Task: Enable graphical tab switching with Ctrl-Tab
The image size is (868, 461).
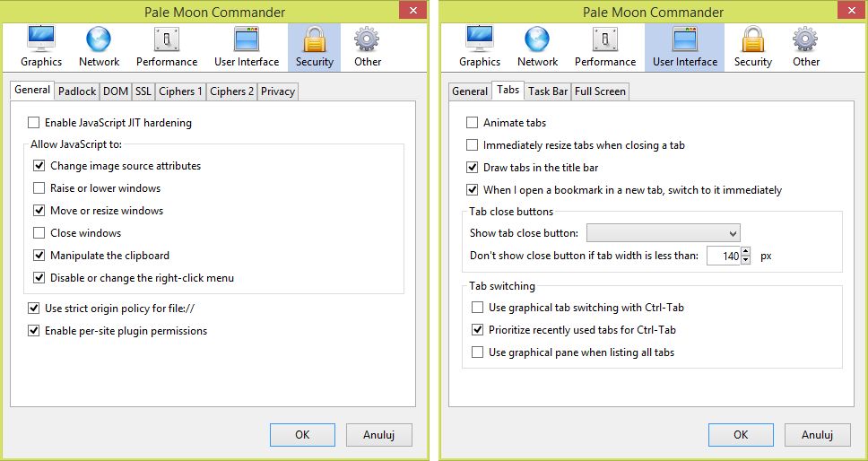Action: pyautogui.click(x=477, y=307)
